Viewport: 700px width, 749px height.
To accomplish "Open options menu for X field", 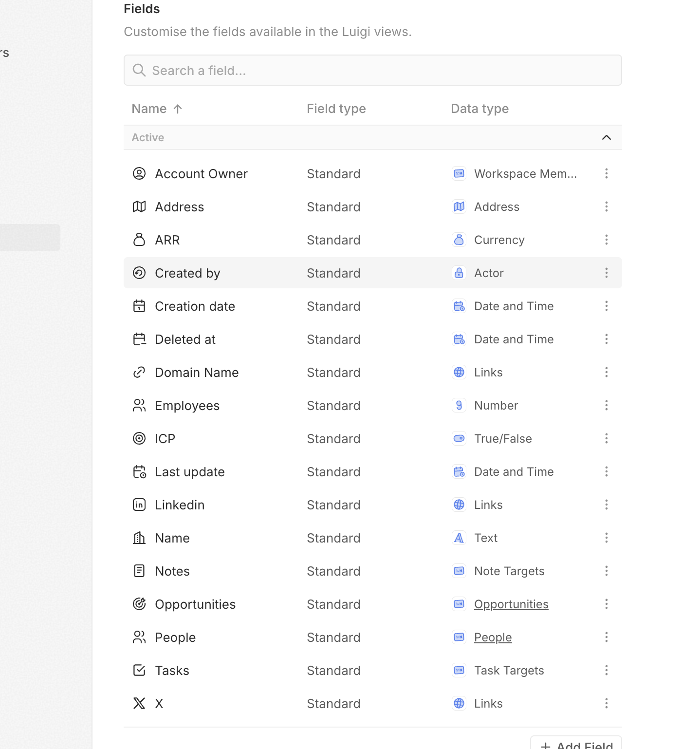I will [x=607, y=703].
